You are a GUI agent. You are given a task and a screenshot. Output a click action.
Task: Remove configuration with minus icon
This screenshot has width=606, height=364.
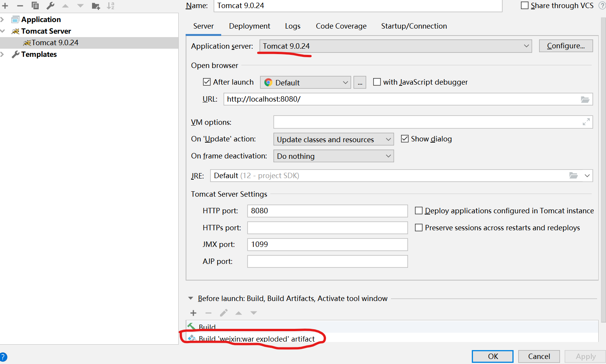pos(20,6)
